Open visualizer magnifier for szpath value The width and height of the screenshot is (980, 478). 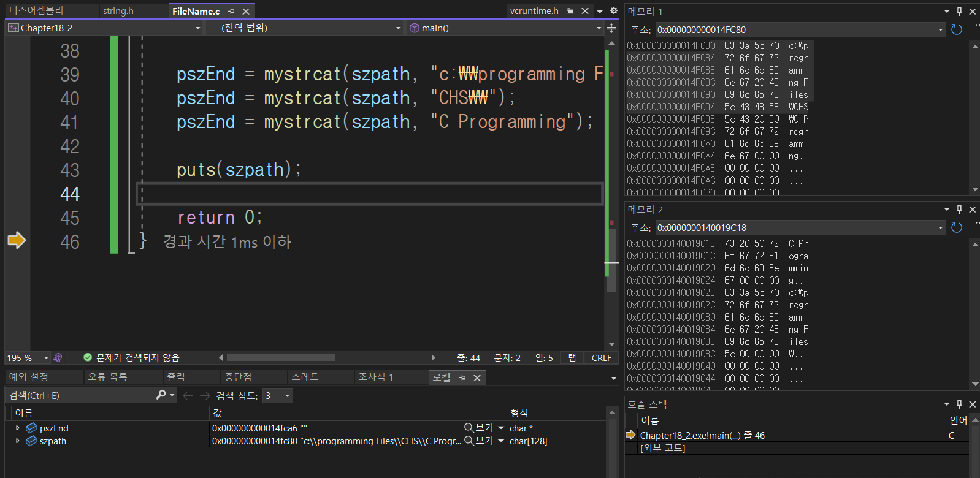[469, 441]
